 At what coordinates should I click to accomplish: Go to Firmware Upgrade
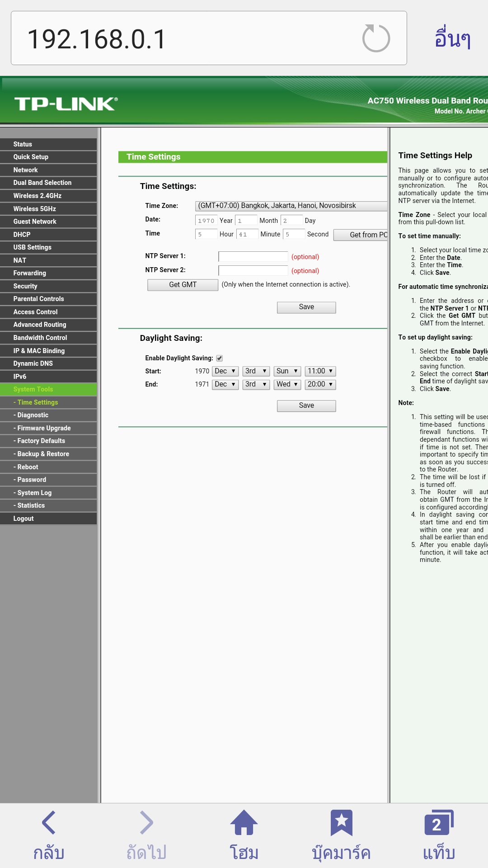coord(48,428)
